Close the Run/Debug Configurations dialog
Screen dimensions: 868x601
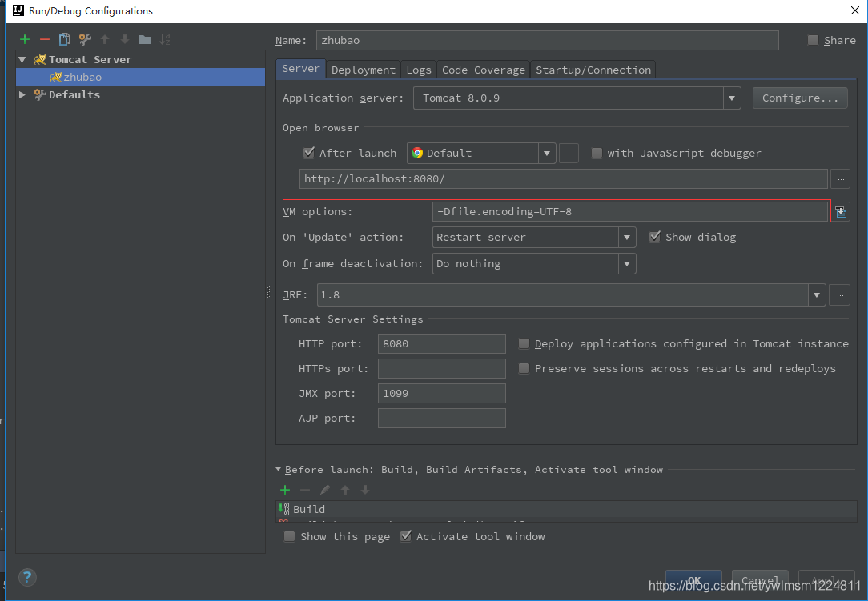[854, 10]
